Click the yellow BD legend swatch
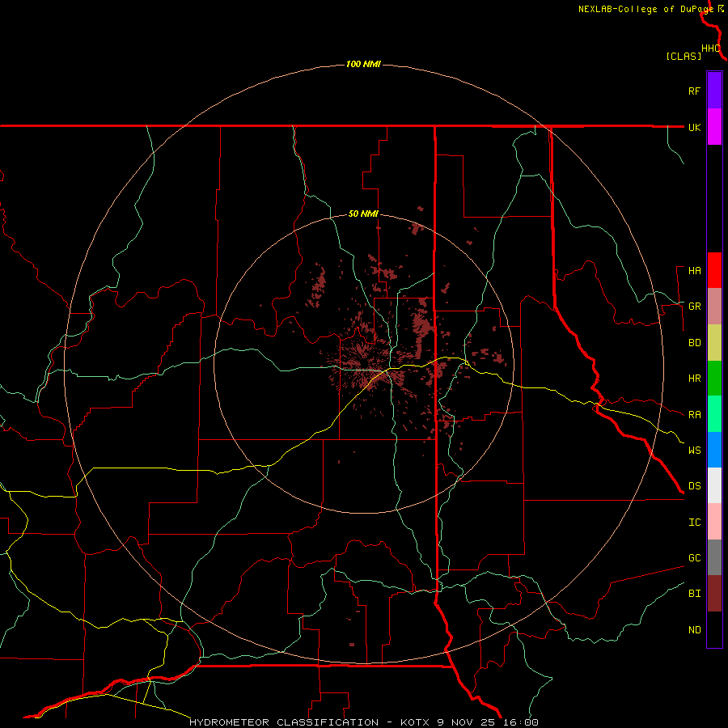 [714, 343]
